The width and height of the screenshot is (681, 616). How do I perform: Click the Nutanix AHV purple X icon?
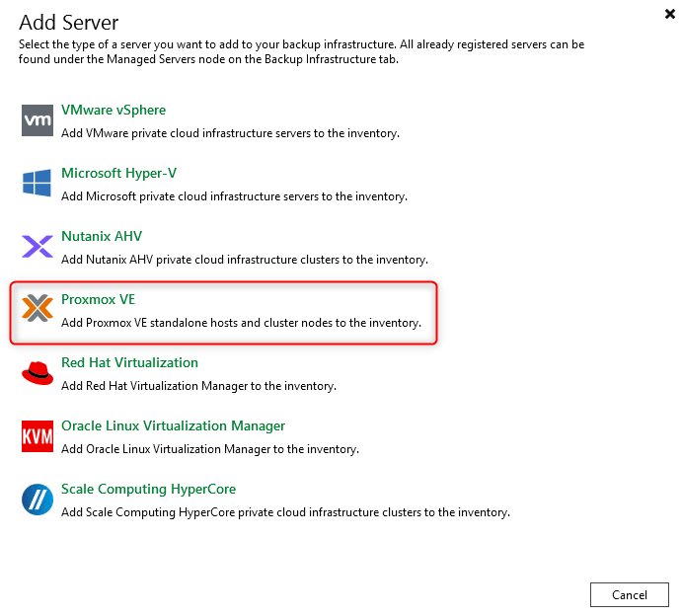[x=38, y=247]
